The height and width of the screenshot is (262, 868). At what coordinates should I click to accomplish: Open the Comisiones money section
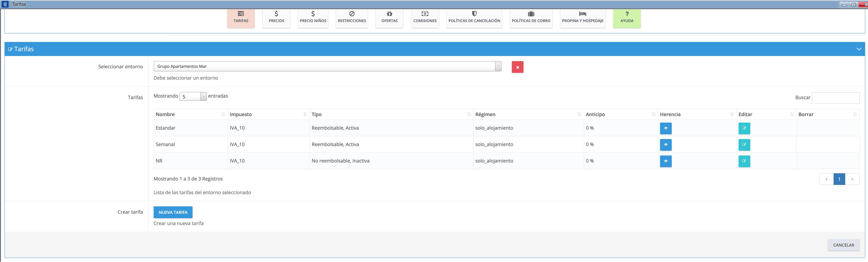425,17
